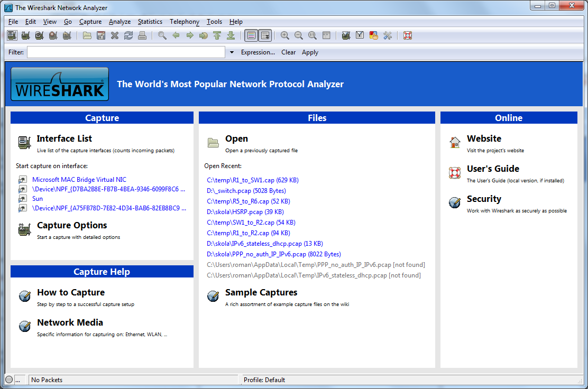Open preferences via the toolbar tools icon
The height and width of the screenshot is (389, 588).
(388, 35)
